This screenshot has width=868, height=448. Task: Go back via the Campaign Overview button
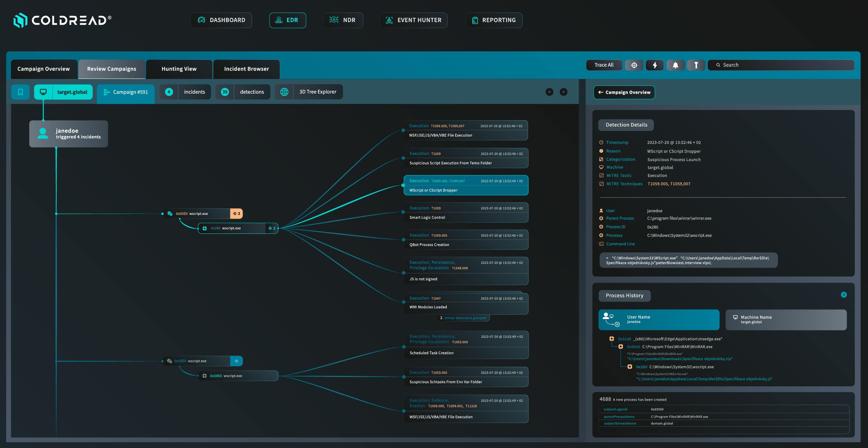pyautogui.click(x=624, y=92)
